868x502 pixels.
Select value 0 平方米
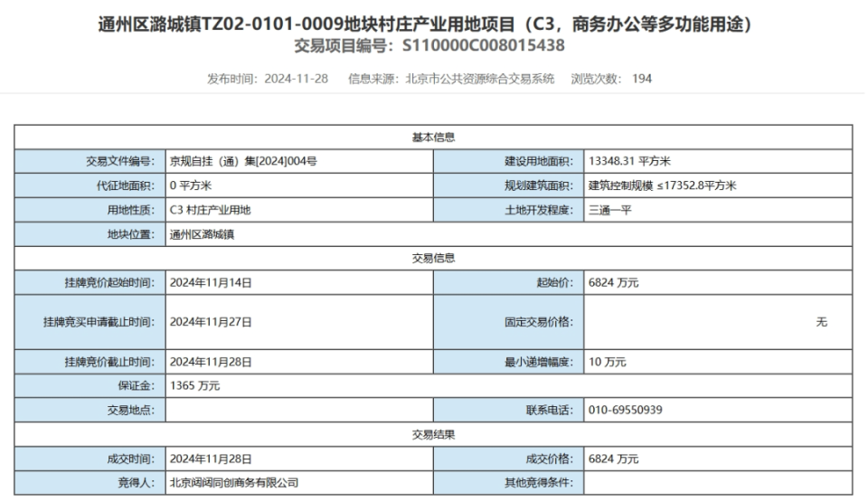[191, 185]
